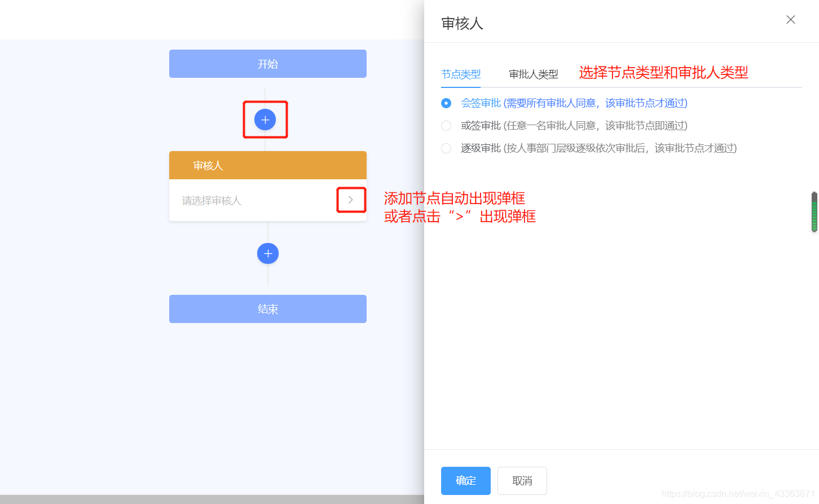Image resolution: width=819 pixels, height=504 pixels.
Task: Click the 审核人 card body area
Action: (x=254, y=200)
